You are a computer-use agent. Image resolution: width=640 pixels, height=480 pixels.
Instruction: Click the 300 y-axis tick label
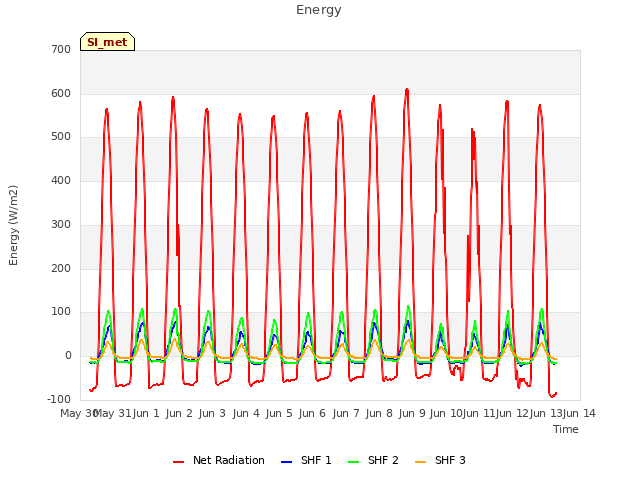[61, 224]
